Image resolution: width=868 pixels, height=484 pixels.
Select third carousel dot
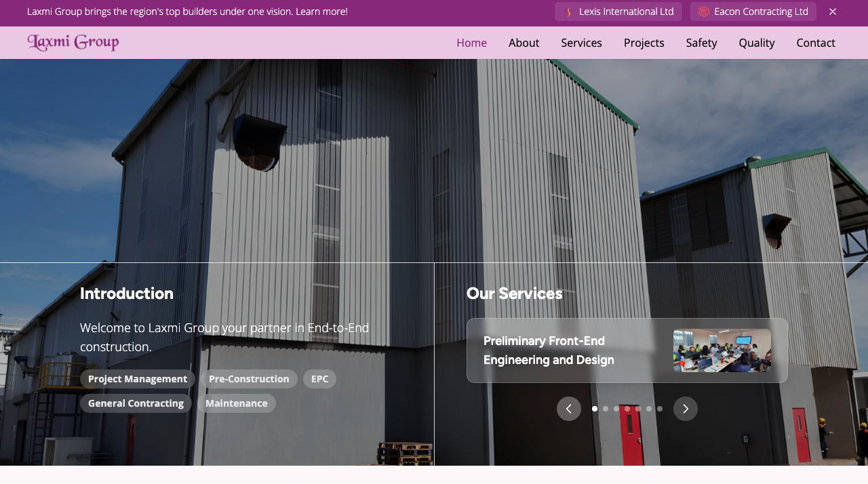pyautogui.click(x=616, y=409)
